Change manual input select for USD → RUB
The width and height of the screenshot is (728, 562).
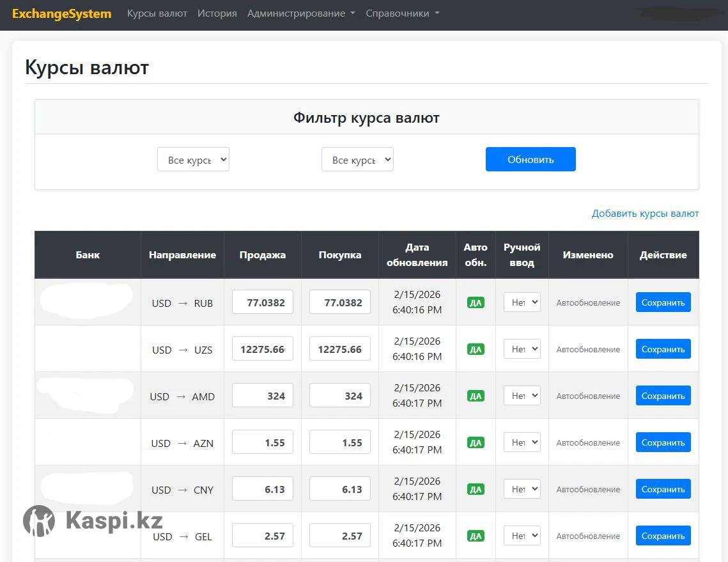522,302
